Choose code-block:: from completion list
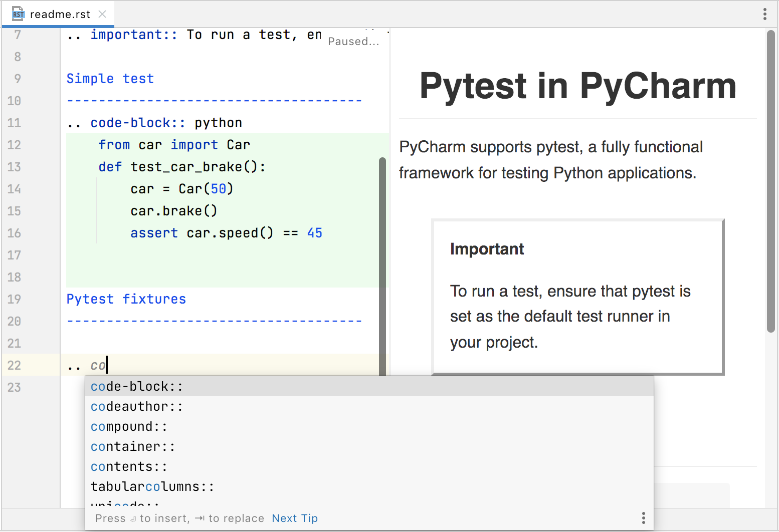Image resolution: width=779 pixels, height=532 pixels. (137, 386)
